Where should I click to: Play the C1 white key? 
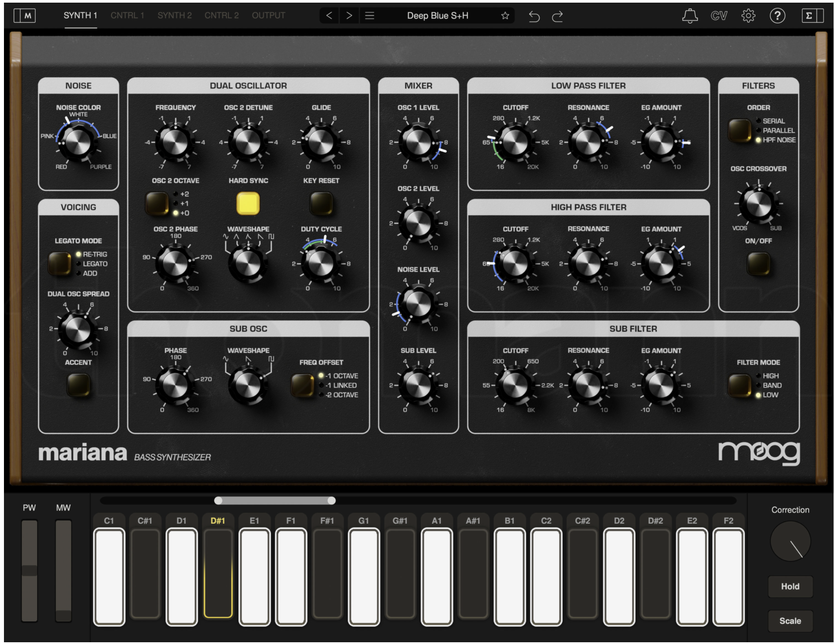109,577
